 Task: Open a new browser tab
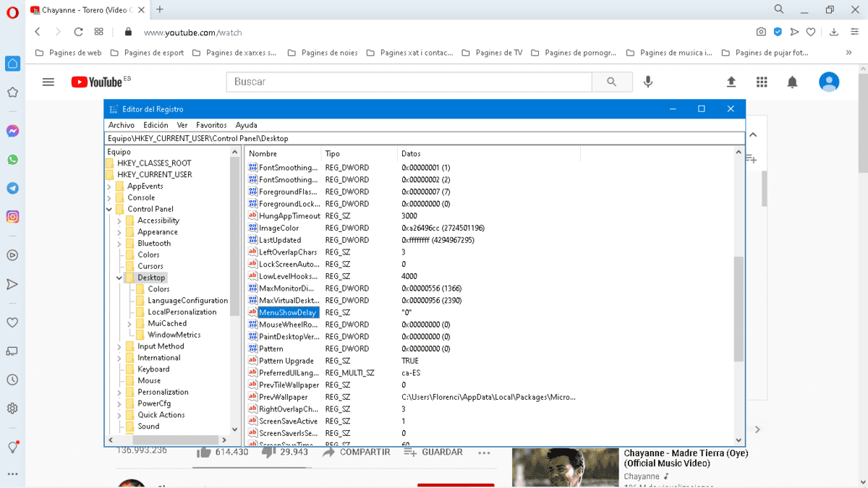click(x=160, y=9)
